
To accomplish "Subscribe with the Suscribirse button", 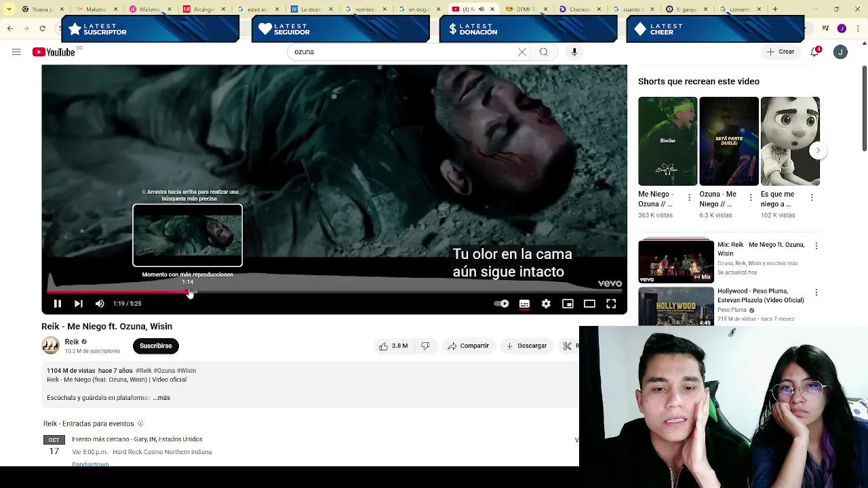I will click(155, 346).
